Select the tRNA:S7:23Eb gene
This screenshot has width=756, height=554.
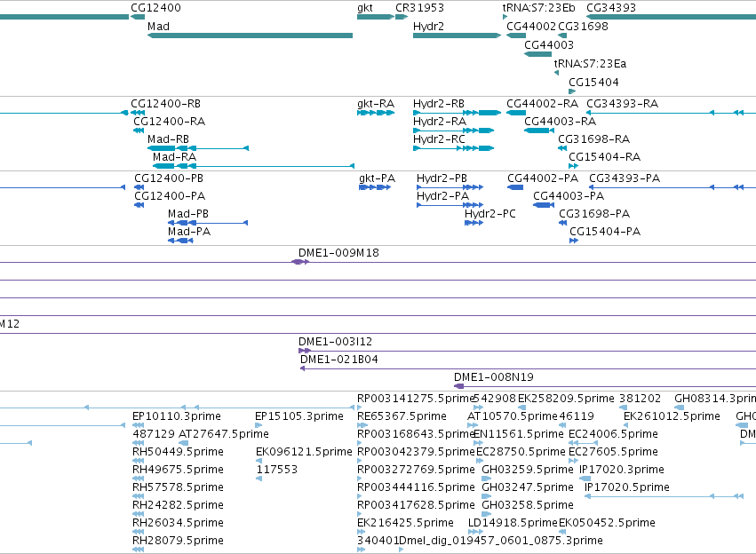[505, 17]
